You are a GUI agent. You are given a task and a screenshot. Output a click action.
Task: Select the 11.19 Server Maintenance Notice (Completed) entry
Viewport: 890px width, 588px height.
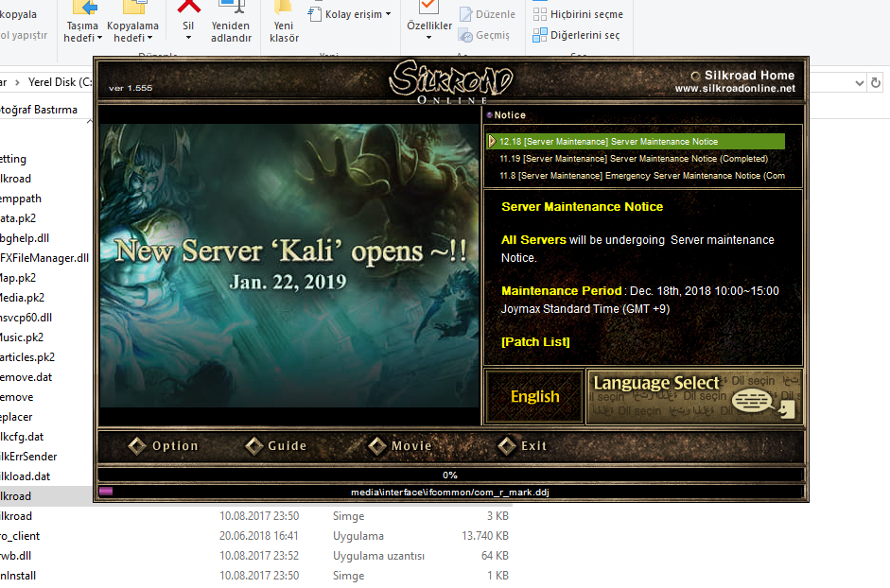click(634, 159)
